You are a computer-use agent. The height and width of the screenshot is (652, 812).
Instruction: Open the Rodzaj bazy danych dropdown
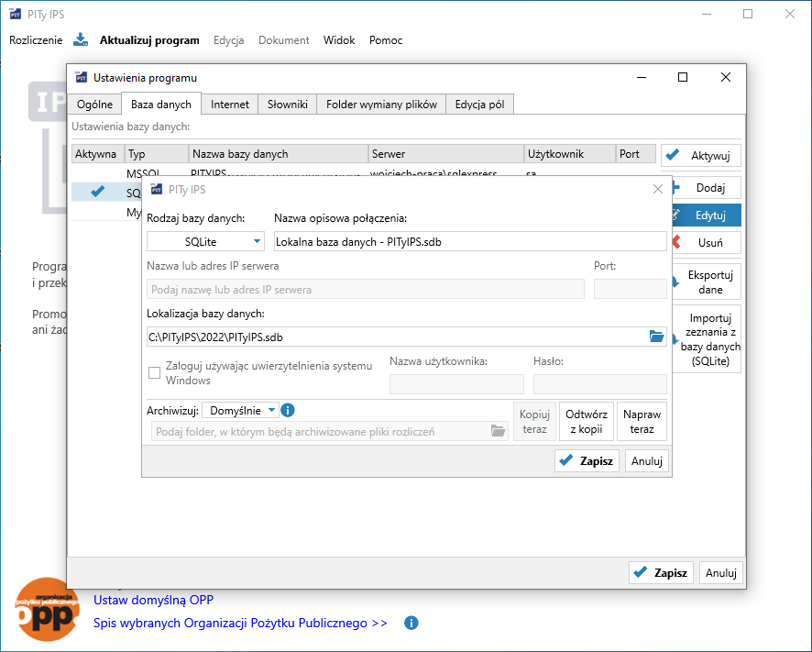(x=206, y=241)
